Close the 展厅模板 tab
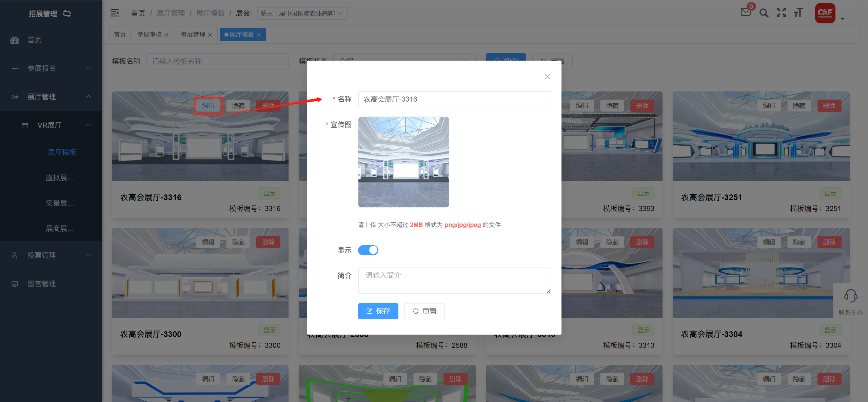The image size is (868, 402). click(259, 35)
